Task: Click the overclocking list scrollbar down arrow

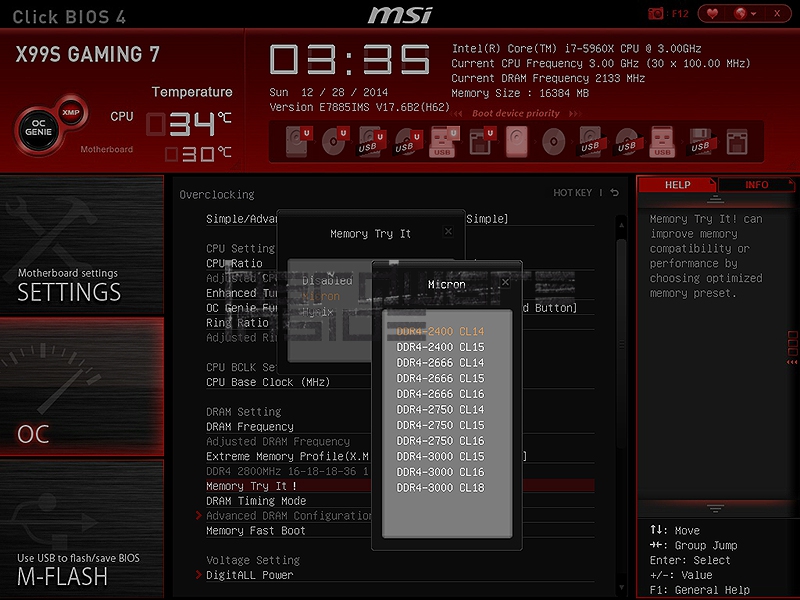Action: [x=621, y=588]
